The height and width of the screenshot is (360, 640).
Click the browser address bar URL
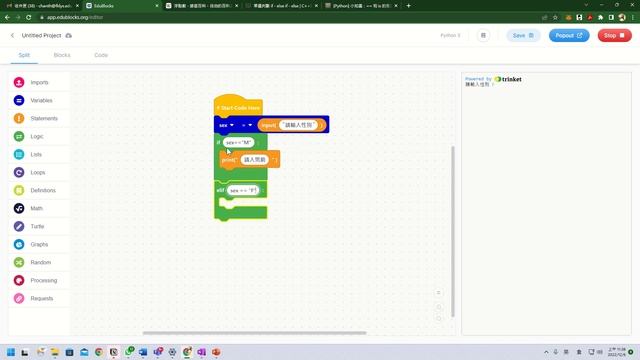[x=75, y=18]
